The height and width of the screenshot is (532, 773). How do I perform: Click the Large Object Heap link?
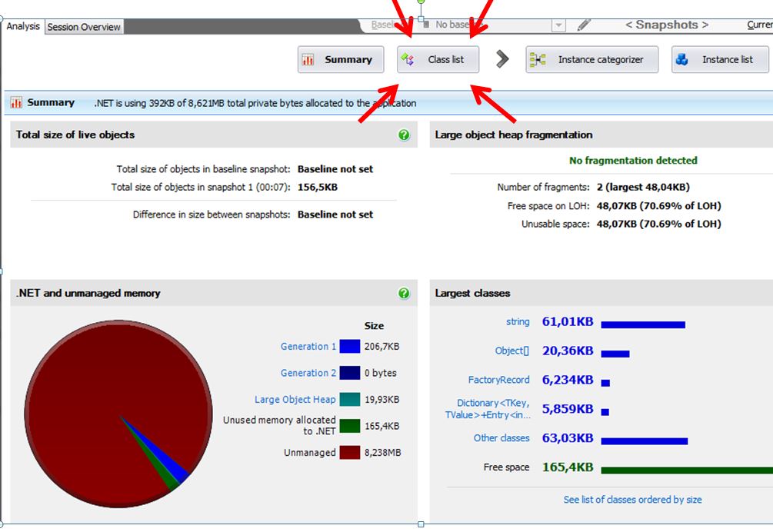295,400
